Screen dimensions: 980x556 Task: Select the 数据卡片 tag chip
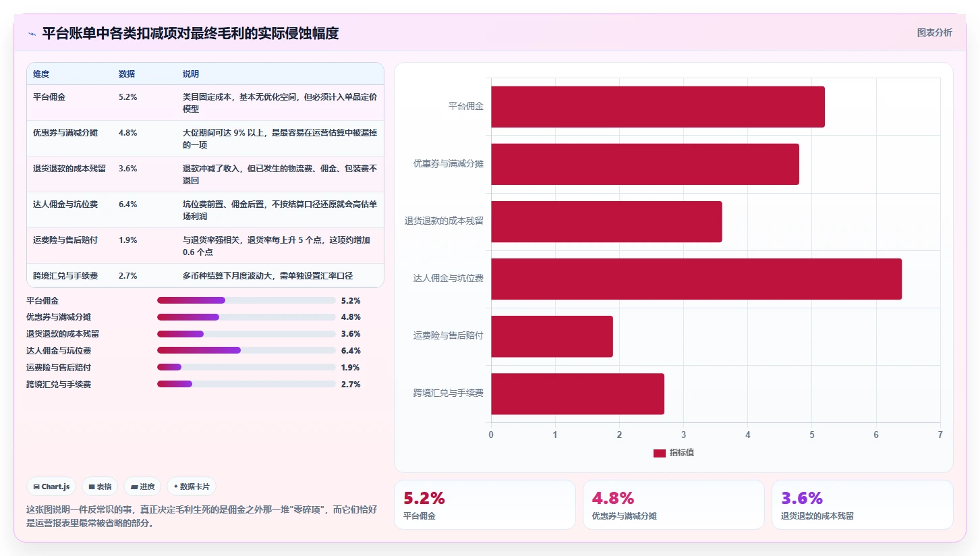[191, 486]
